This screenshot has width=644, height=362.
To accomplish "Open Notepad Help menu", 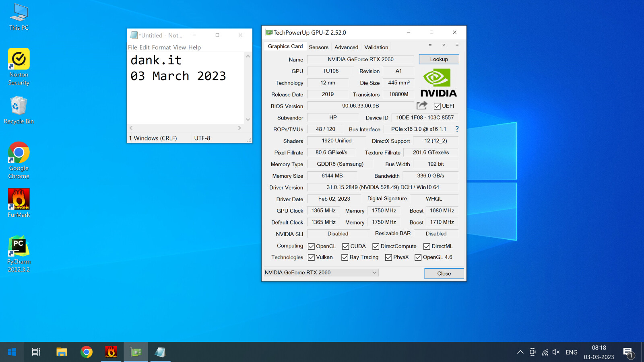I will tap(194, 47).
